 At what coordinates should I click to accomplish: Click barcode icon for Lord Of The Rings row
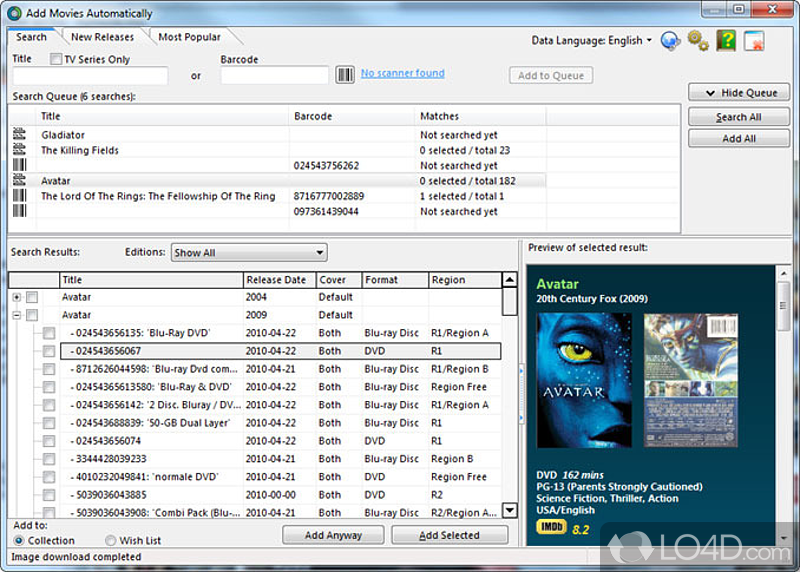pyautogui.click(x=19, y=195)
